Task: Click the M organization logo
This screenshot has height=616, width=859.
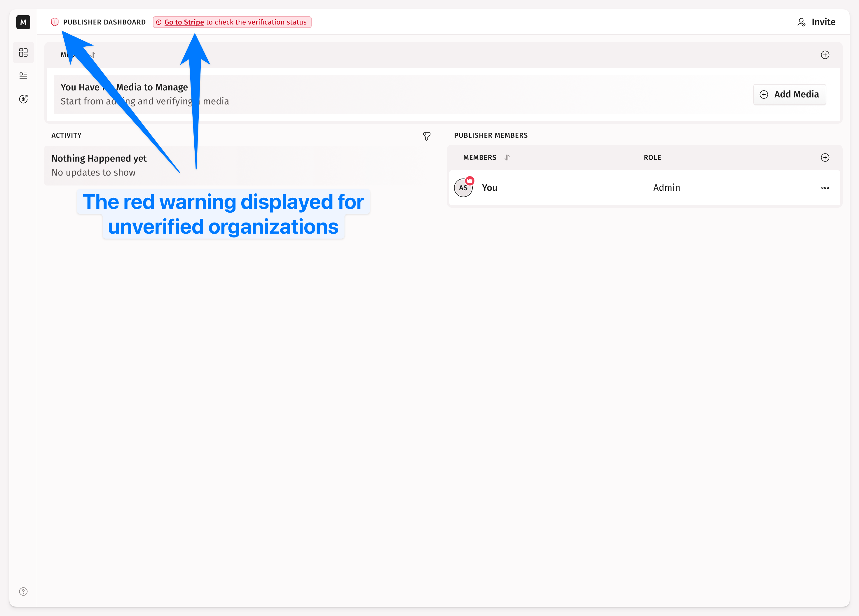Action: pyautogui.click(x=23, y=22)
